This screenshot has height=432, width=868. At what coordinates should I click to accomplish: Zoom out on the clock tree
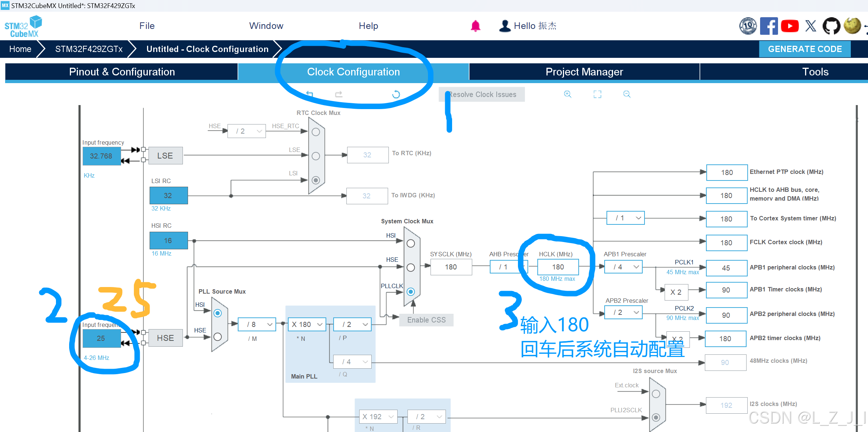point(627,94)
